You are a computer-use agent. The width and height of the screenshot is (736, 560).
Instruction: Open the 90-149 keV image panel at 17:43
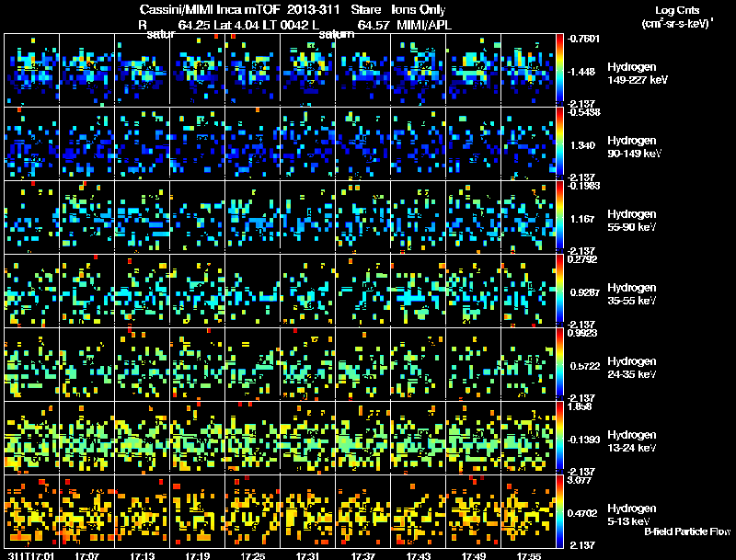(419, 143)
